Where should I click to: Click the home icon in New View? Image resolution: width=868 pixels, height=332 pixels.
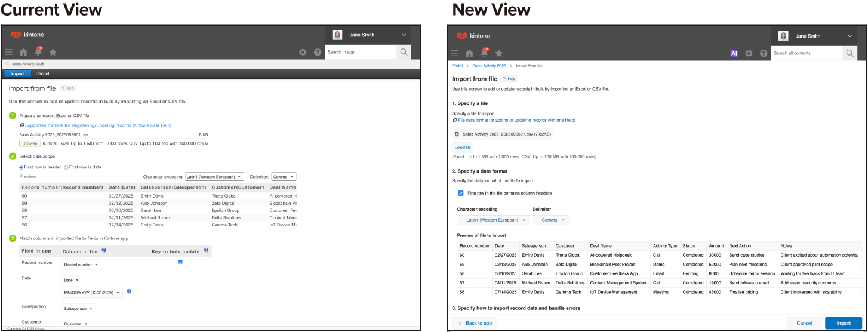pyautogui.click(x=469, y=53)
